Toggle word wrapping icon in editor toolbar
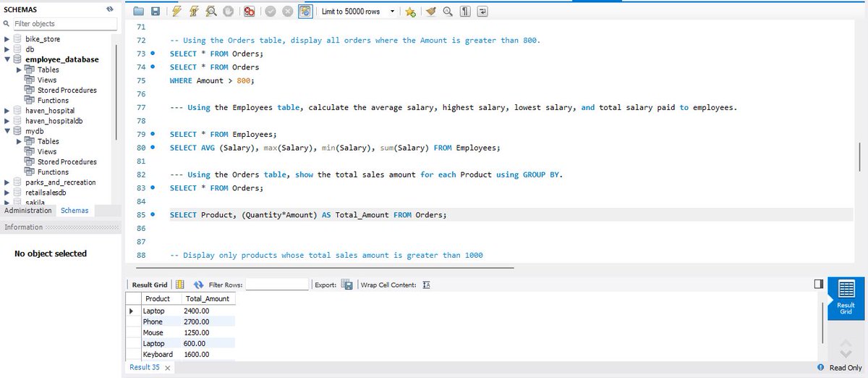This screenshot has width=868, height=378. [x=482, y=12]
